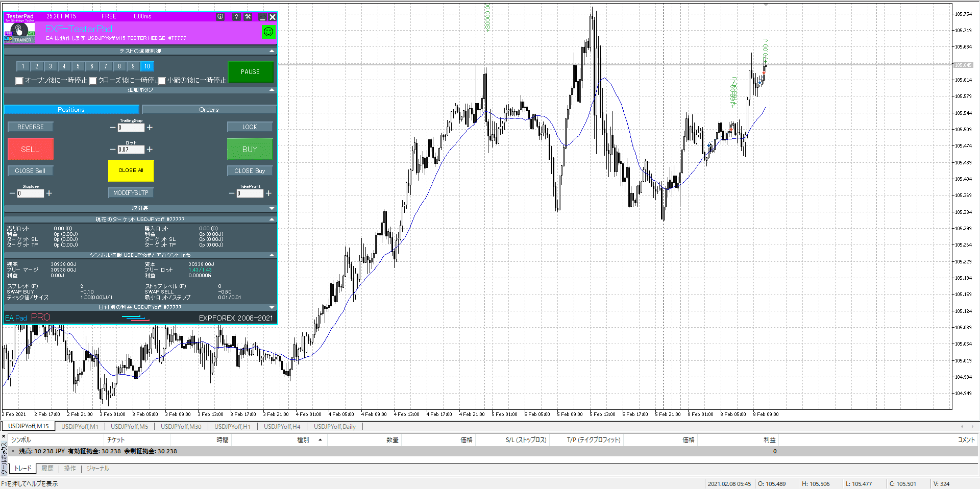Open the info icon in TesterPad header
The image size is (980, 489).
[x=220, y=17]
